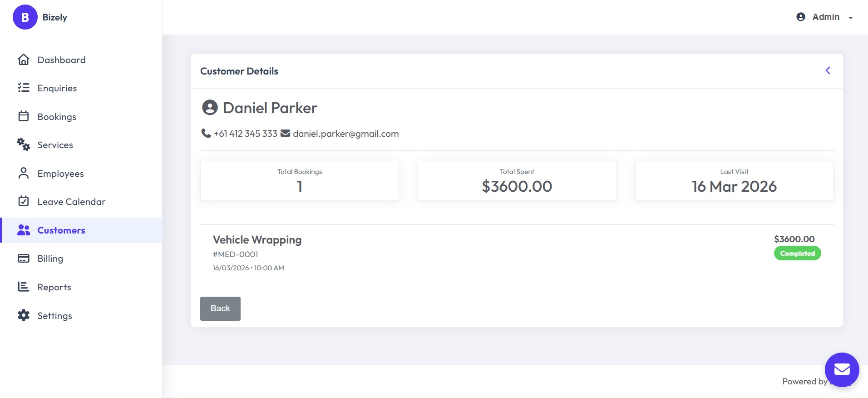Click the Admin dropdown caret arrow

(851, 18)
